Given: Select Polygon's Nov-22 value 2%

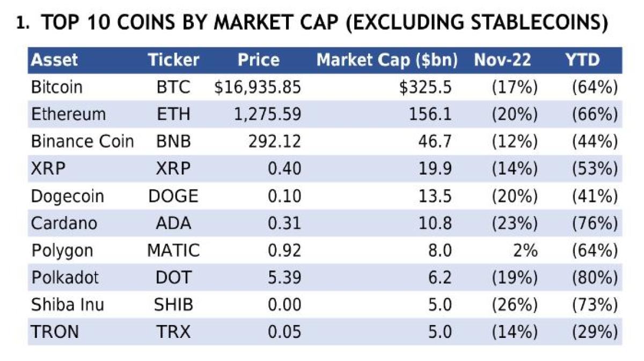Looking at the screenshot, I should click(x=525, y=250).
